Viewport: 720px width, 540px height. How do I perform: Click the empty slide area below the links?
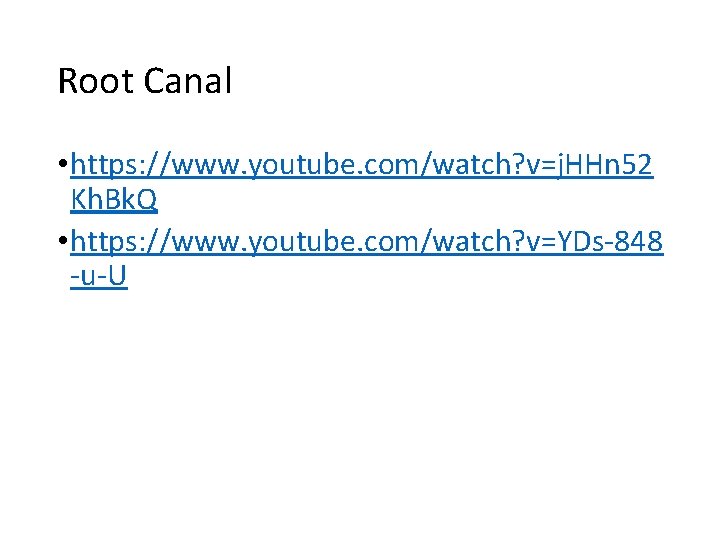click(x=360, y=404)
